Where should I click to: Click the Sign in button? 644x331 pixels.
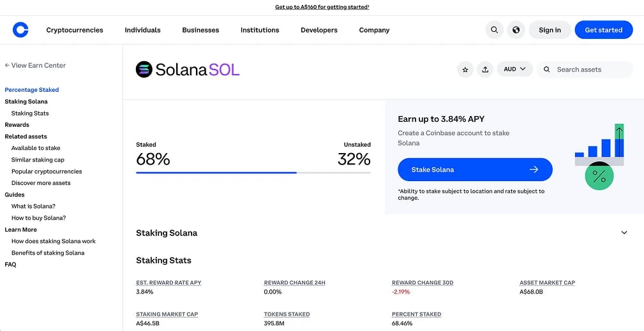[550, 30]
